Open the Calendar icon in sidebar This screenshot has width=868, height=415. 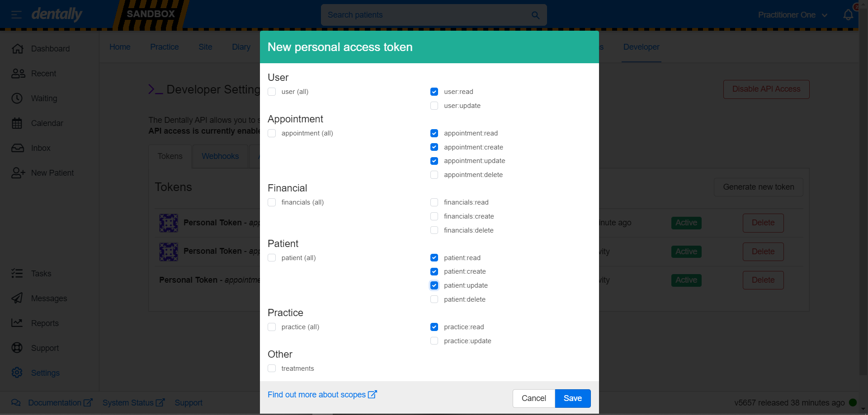pyautogui.click(x=17, y=123)
